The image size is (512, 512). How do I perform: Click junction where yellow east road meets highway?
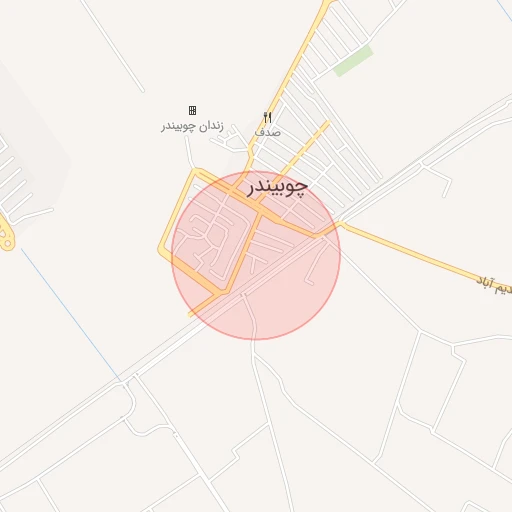pyautogui.click(x=341, y=223)
